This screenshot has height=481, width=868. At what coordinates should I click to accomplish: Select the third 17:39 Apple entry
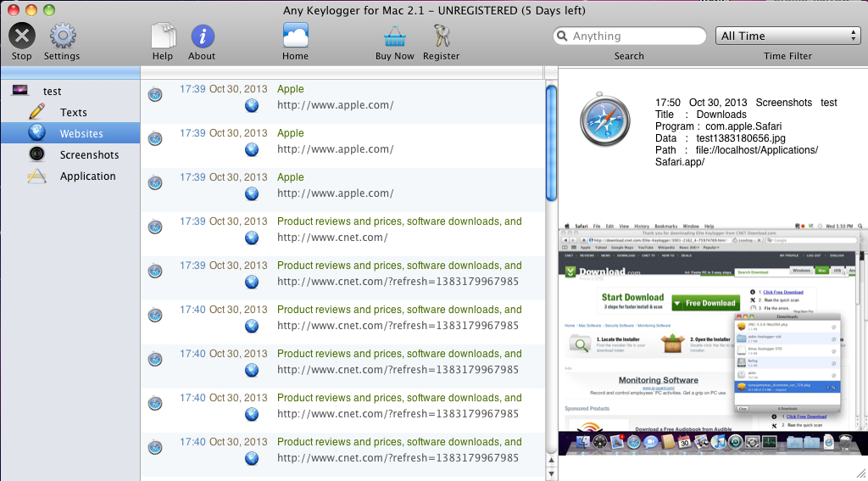[x=342, y=190]
